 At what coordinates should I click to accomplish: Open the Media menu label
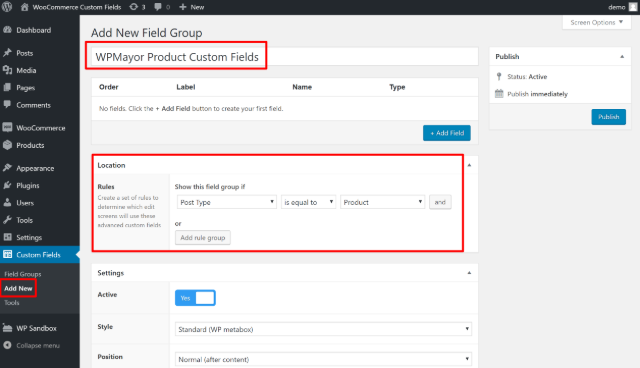point(26,70)
